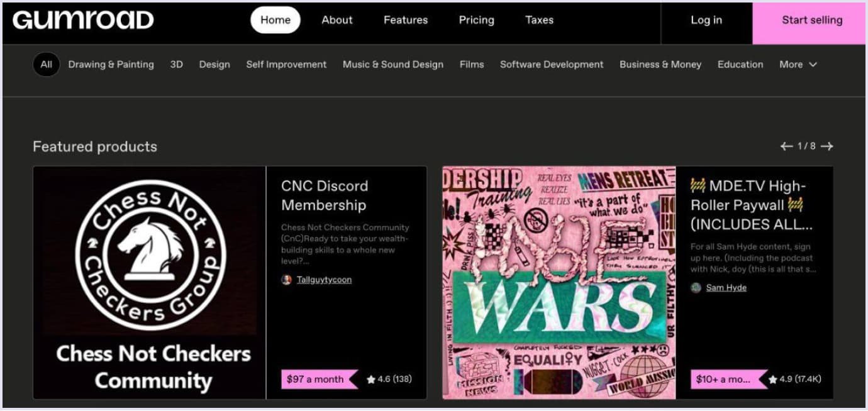868x411 pixels.
Task: Filter by Drawing & Painting category
Action: click(111, 64)
